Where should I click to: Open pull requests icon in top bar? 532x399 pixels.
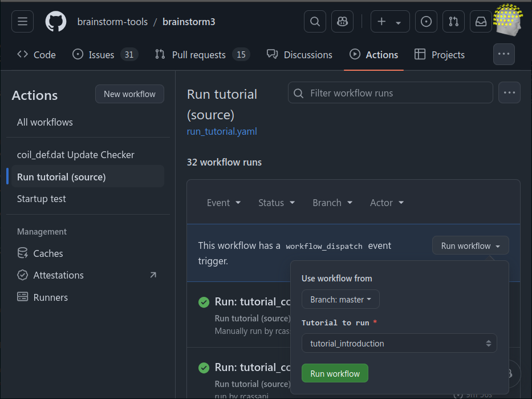coord(453,22)
